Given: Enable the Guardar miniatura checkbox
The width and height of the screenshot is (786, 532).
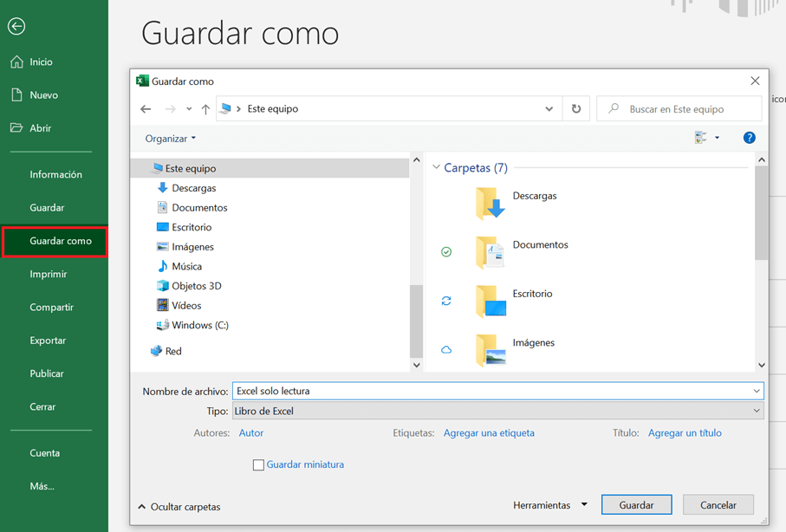Looking at the screenshot, I should pyautogui.click(x=258, y=464).
